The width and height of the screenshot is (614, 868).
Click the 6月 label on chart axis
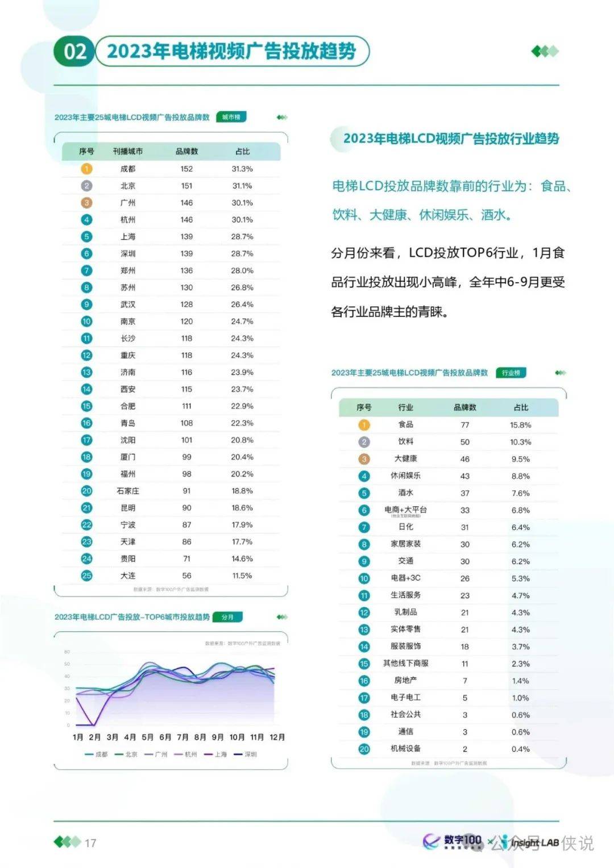tap(165, 737)
